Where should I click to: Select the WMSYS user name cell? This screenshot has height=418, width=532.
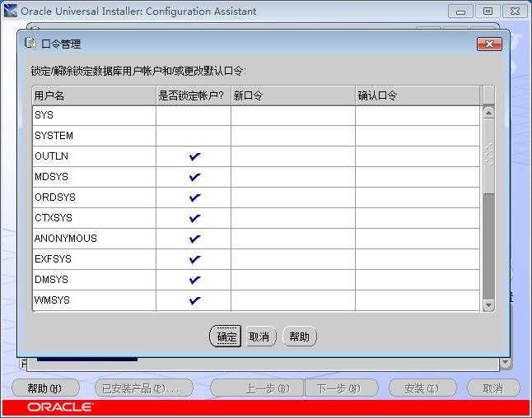click(x=94, y=300)
